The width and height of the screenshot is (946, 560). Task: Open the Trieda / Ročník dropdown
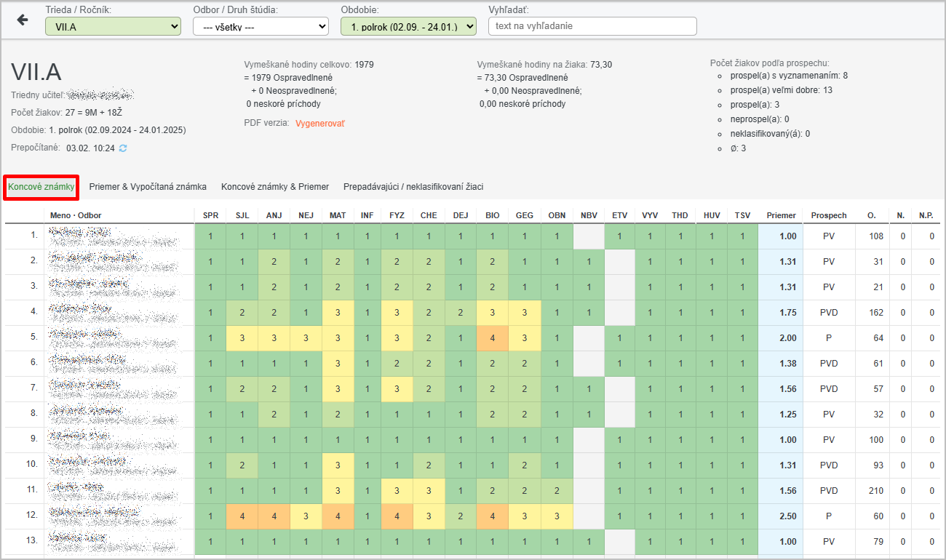tap(113, 27)
